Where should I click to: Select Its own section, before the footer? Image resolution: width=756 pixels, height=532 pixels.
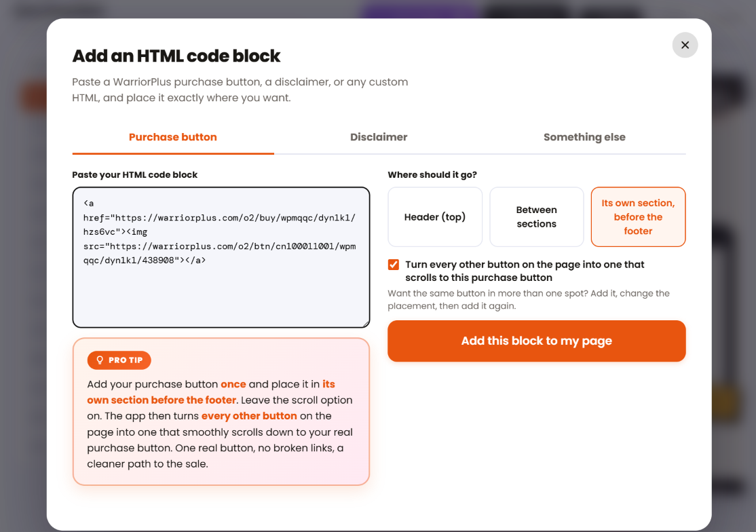[x=638, y=217]
